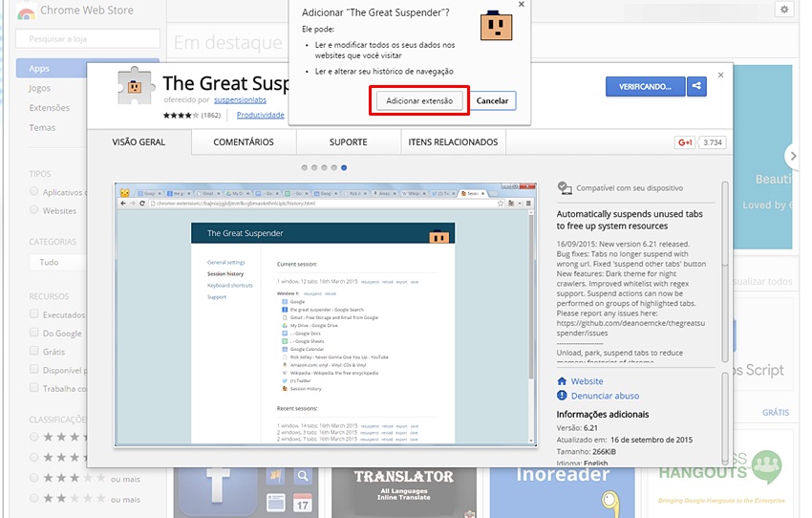The height and width of the screenshot is (518, 812).
Task: Click the description panel scrollbar
Action: point(725,272)
